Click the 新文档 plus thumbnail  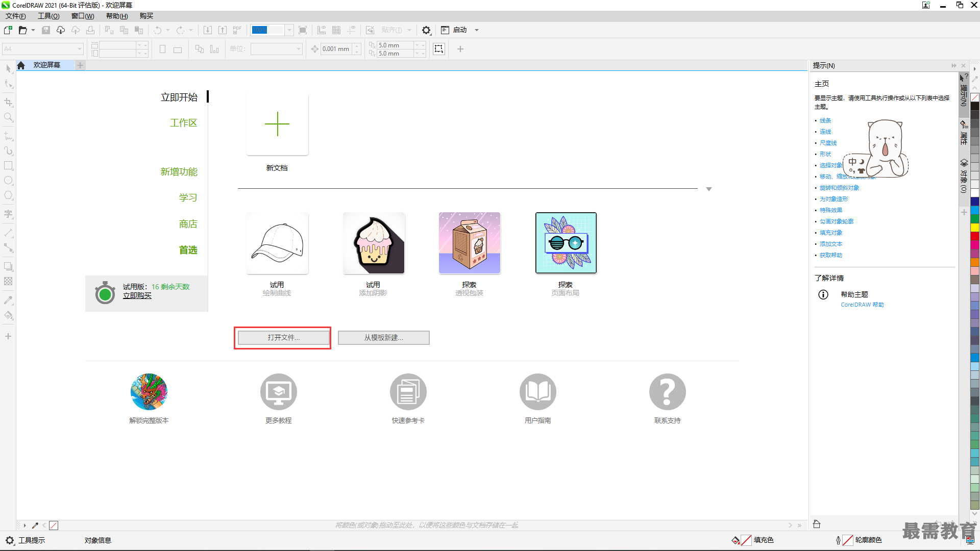point(277,124)
